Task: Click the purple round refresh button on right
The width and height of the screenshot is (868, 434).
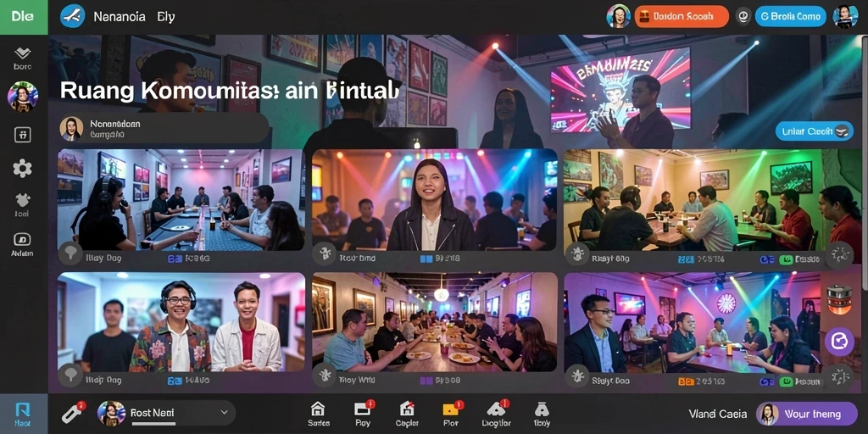Action: tap(839, 341)
